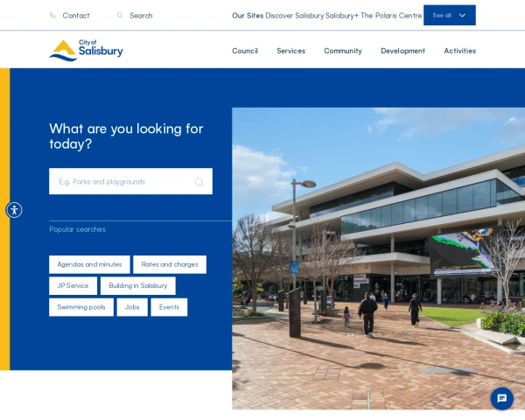Viewport: 525px width, 420px height.
Task: Select Building in Salisbury popular search
Action: pyautogui.click(x=138, y=286)
